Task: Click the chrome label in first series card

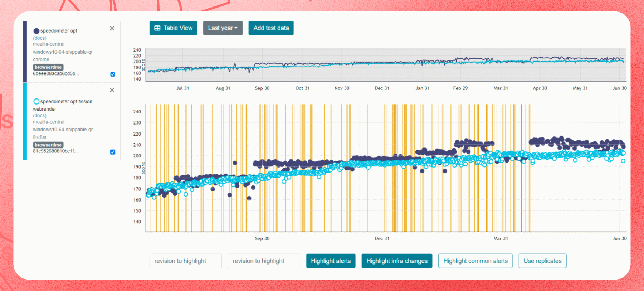Action: click(41, 60)
